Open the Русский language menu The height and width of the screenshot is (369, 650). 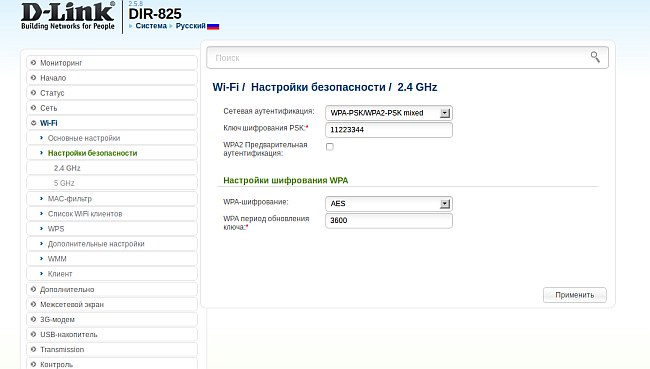tap(190, 26)
